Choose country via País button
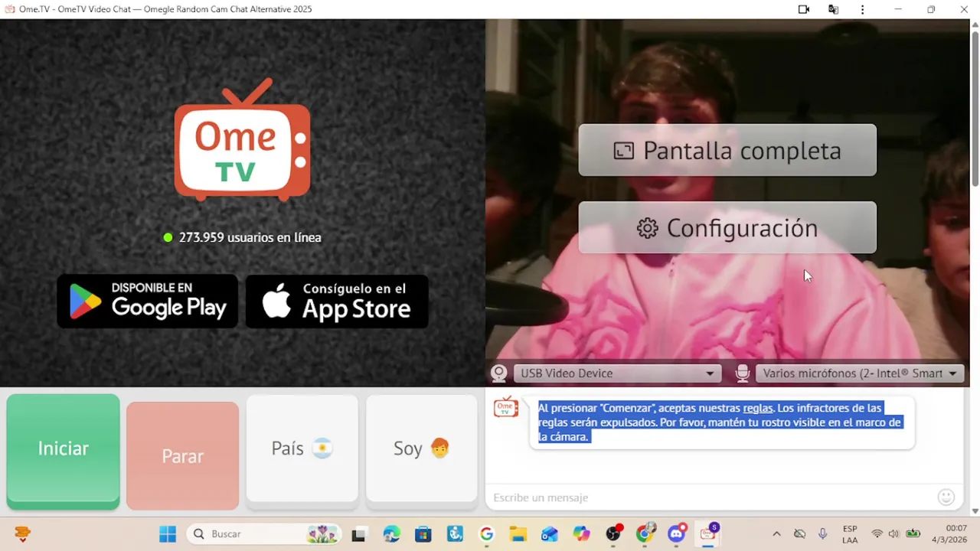980x551 pixels. [x=302, y=448]
